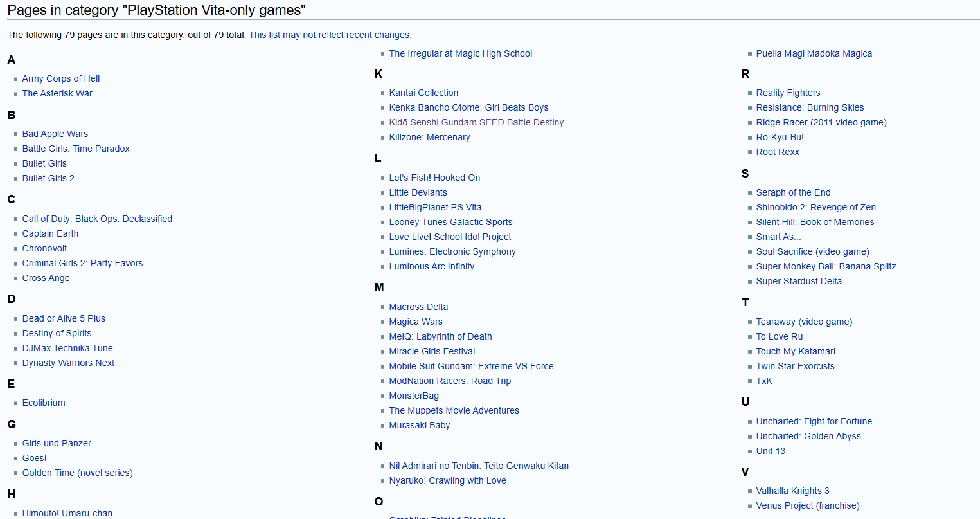
Task: Open Magica Wars article
Action: click(416, 322)
